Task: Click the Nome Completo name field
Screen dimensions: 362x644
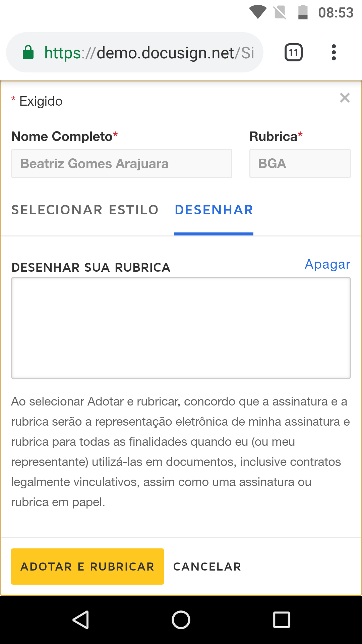Action: 122,164
